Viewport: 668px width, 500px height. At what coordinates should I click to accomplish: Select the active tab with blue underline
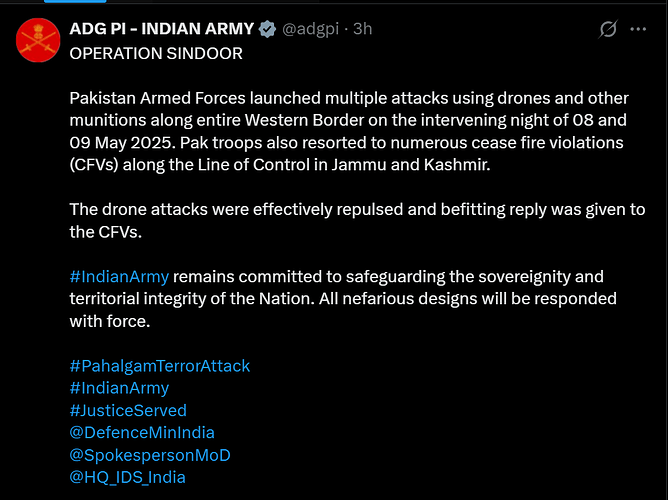click(75, 1)
